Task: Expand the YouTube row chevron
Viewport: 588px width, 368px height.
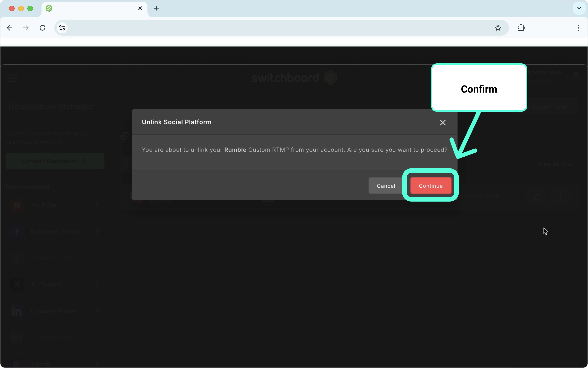Action: pyautogui.click(x=97, y=205)
